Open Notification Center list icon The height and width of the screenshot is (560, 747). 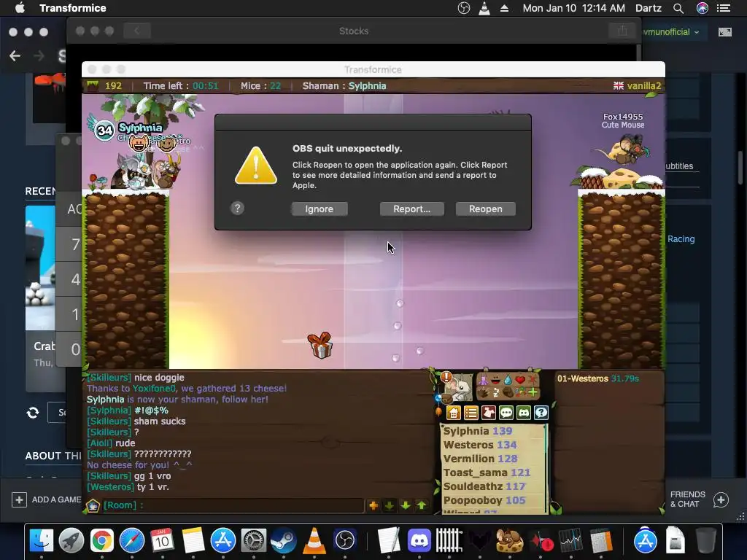(724, 8)
